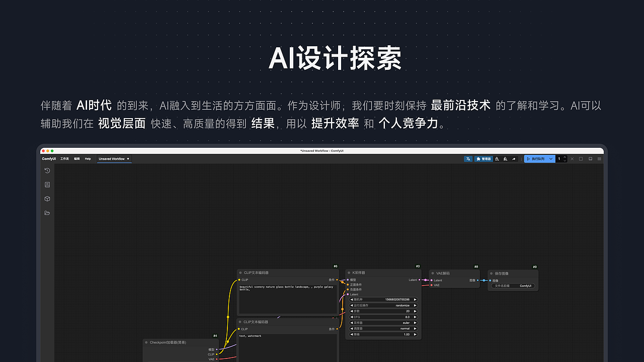Screen dimensions: 644x362
Task: Open the hamburger menu icon at right
Action: (599, 159)
